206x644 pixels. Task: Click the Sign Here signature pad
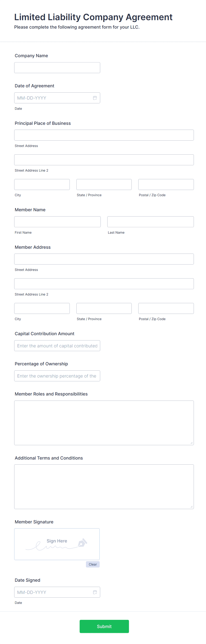[x=57, y=544]
